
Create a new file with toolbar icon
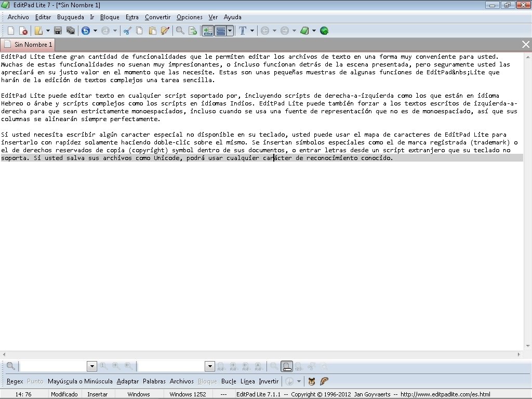coord(11,31)
